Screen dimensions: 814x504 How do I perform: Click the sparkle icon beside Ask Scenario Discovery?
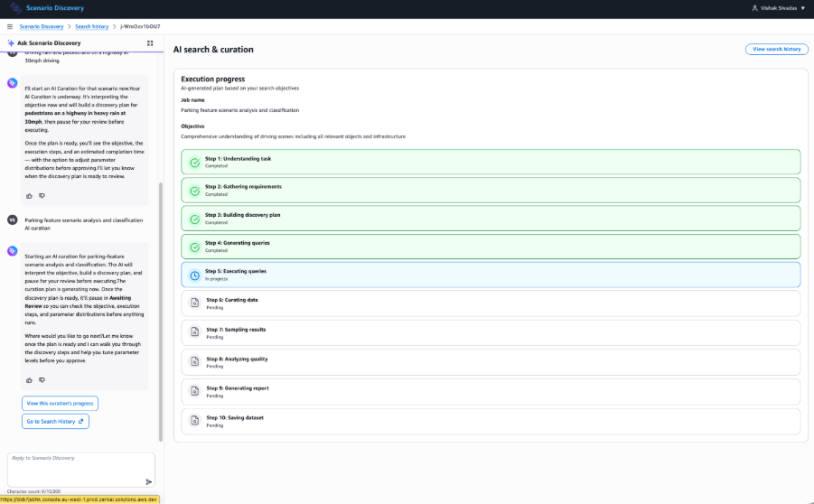11,43
